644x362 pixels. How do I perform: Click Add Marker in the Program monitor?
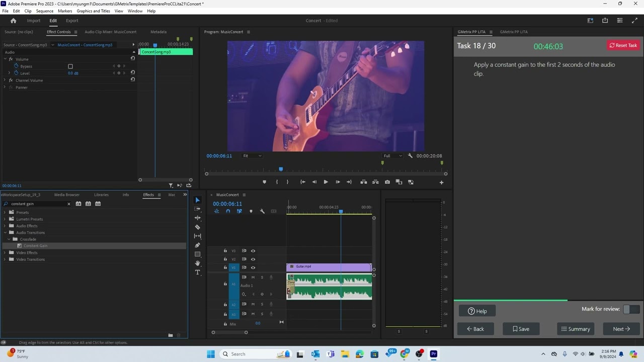(264, 182)
